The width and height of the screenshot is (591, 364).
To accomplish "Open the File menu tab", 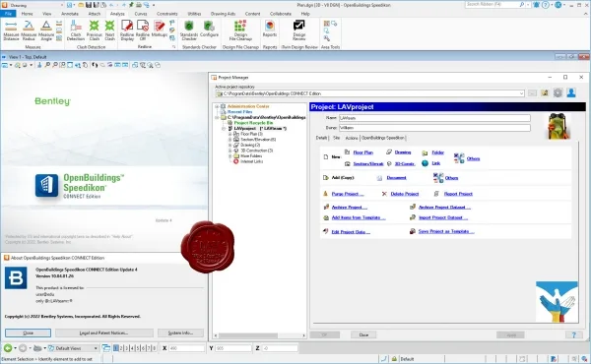I will click(8, 14).
